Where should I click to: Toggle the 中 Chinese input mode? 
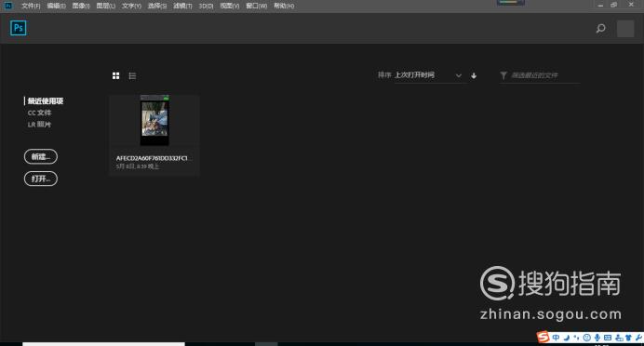(556, 338)
